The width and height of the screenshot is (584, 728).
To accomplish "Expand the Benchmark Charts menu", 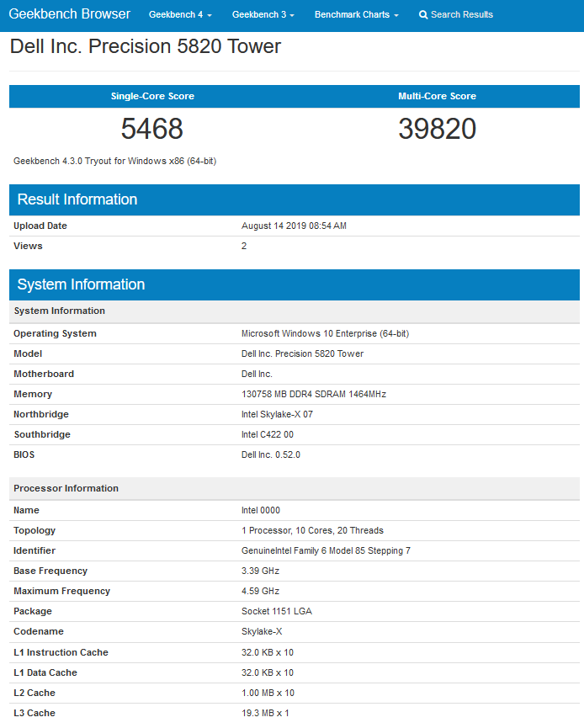I will (357, 15).
